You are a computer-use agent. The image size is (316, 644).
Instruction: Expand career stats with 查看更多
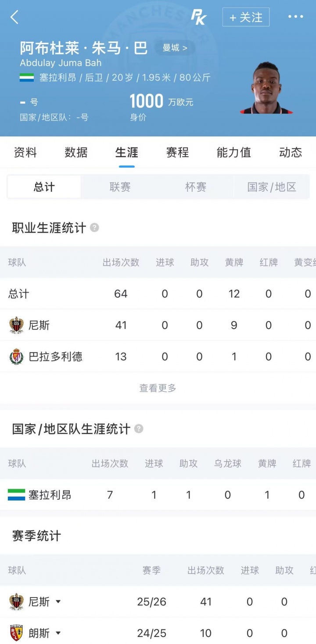tap(158, 388)
